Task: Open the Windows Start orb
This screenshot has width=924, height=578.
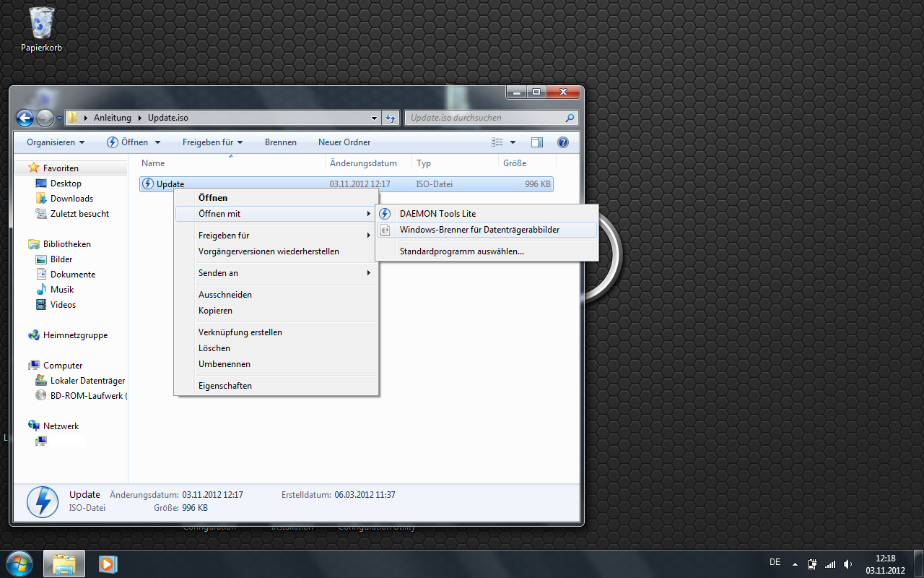Action: pos(19,564)
